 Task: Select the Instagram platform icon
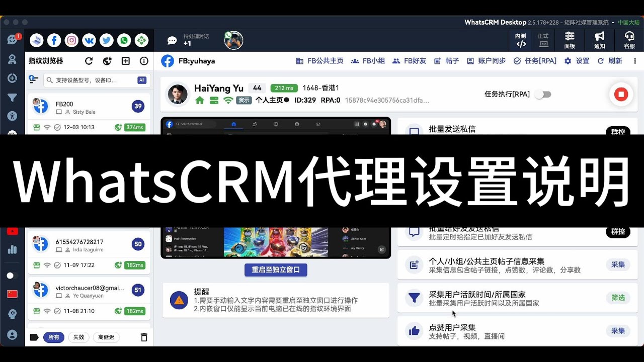(72, 40)
